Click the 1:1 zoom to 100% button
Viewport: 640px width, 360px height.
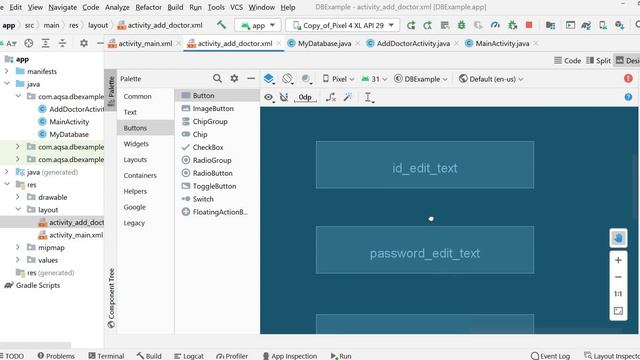618,294
